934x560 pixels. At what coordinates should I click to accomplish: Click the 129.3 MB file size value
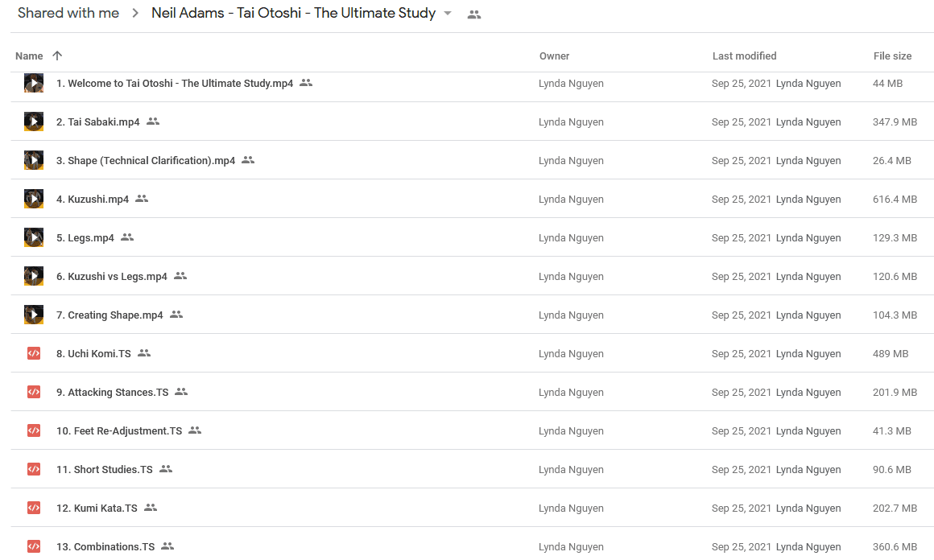(895, 238)
